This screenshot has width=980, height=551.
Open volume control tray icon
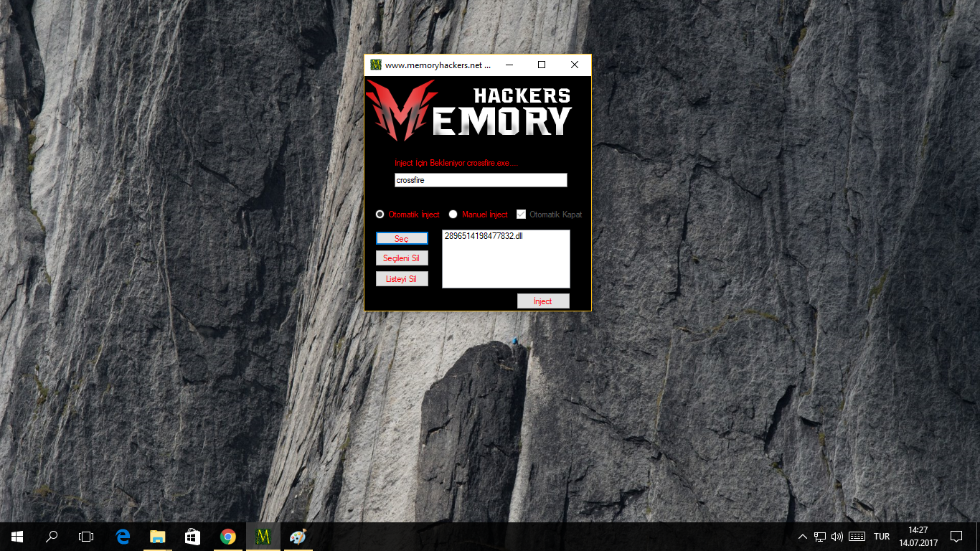pyautogui.click(x=837, y=537)
